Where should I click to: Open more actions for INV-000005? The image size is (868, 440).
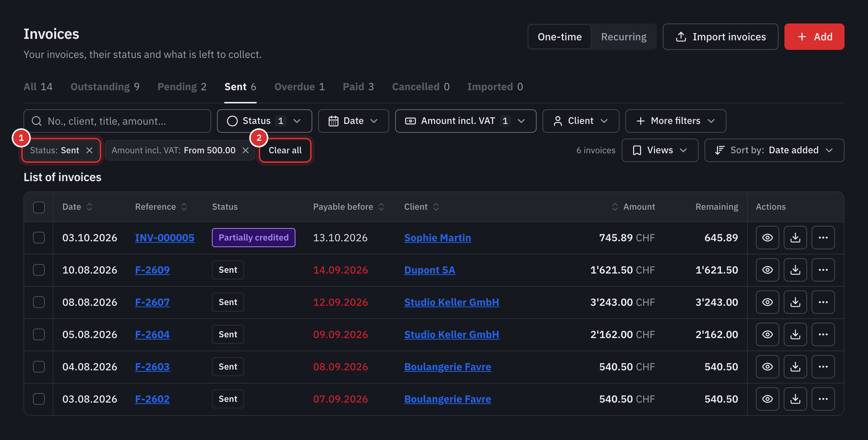coord(823,238)
